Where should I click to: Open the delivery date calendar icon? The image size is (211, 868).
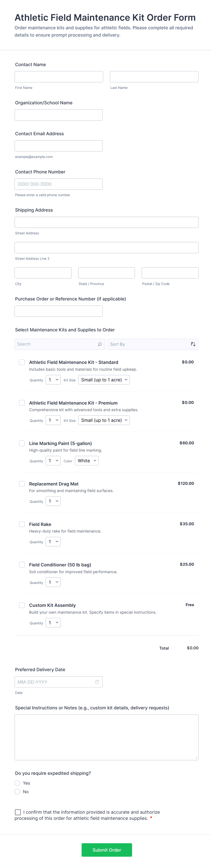pyautogui.click(x=97, y=682)
